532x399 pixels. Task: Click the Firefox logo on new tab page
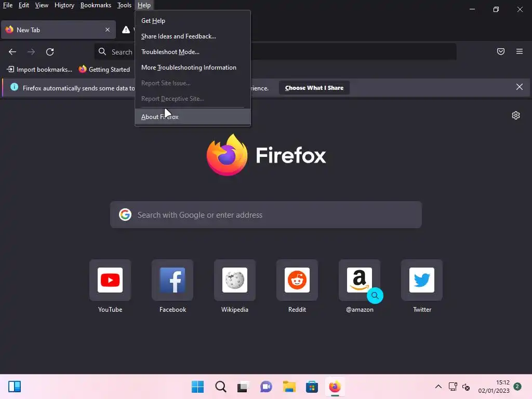click(227, 155)
